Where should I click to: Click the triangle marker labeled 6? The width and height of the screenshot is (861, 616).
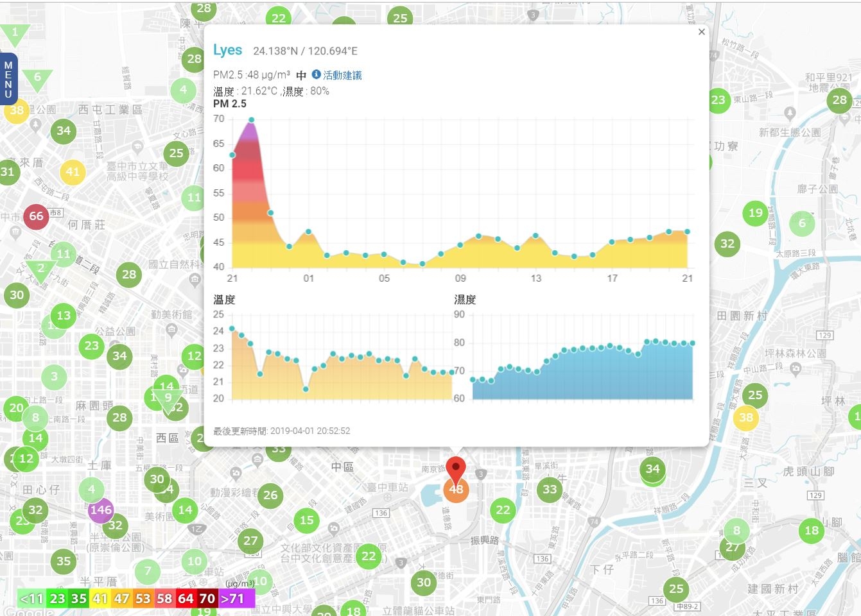[37, 79]
